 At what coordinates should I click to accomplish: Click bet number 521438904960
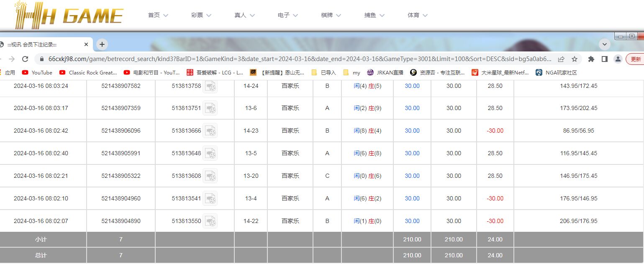tap(121, 198)
